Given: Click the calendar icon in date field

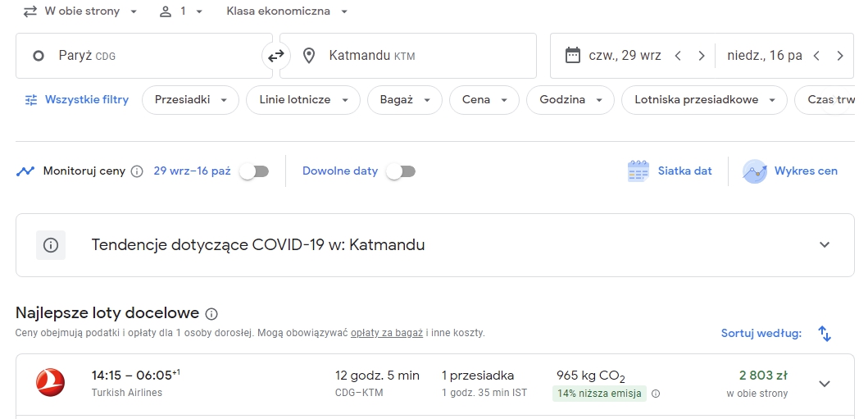Looking at the screenshot, I should (572, 56).
